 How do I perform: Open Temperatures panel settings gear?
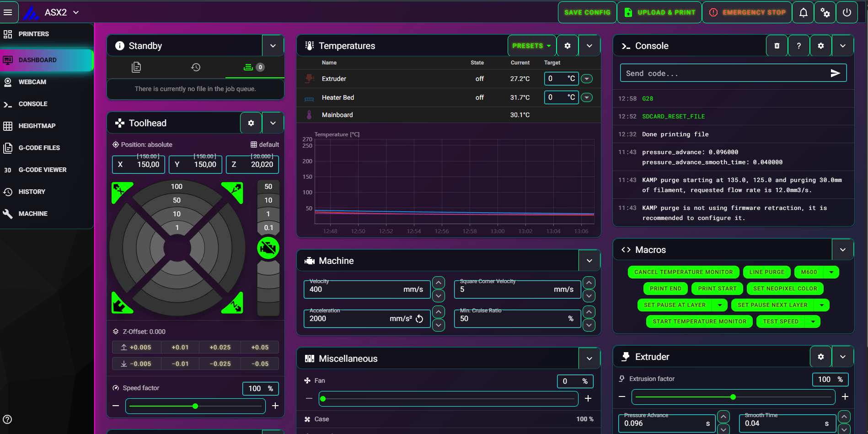coord(567,45)
